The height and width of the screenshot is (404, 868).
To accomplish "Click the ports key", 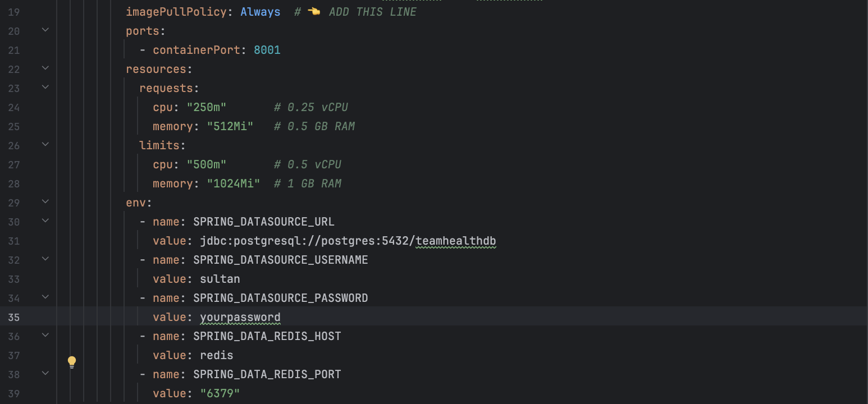I will [x=143, y=31].
